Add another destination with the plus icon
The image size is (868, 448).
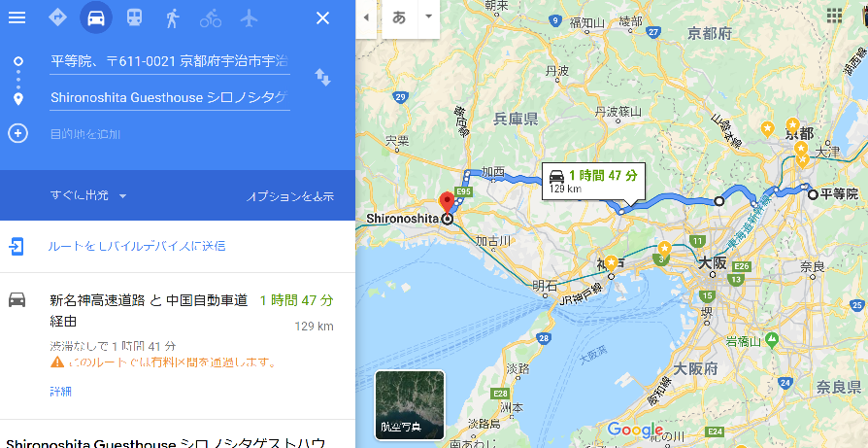pyautogui.click(x=17, y=133)
